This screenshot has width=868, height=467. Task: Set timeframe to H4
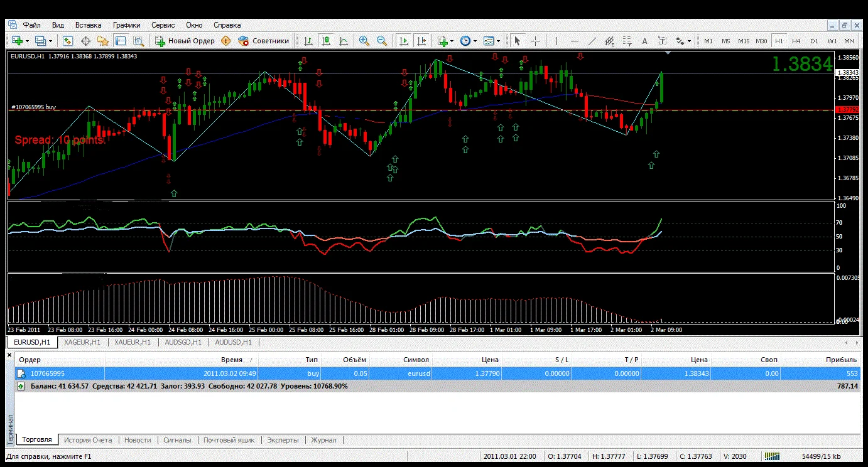tap(796, 41)
